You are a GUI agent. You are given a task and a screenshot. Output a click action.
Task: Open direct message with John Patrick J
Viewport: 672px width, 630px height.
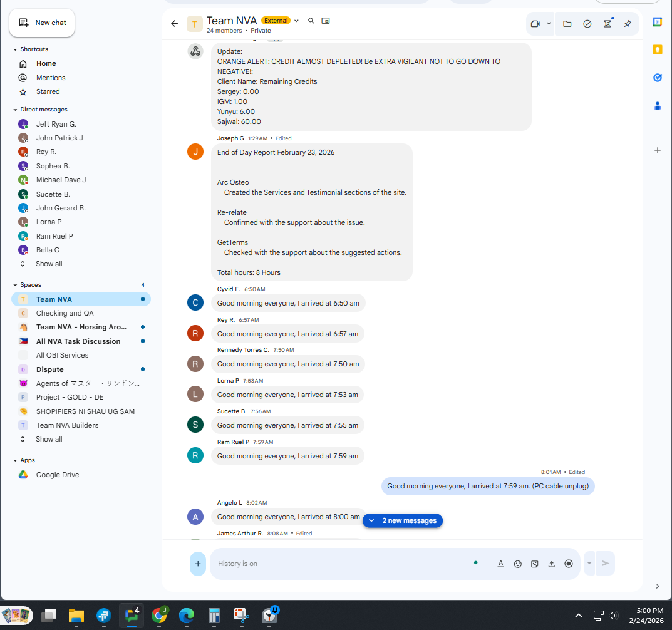click(x=59, y=138)
